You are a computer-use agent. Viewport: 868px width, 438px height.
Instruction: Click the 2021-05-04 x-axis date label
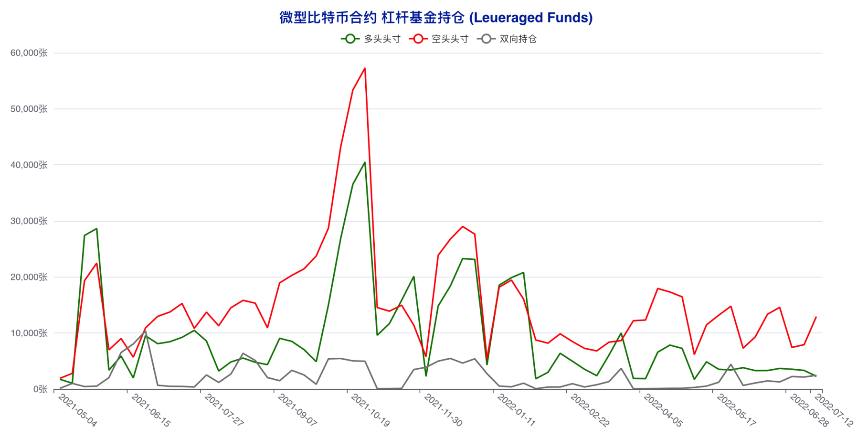[77, 410]
